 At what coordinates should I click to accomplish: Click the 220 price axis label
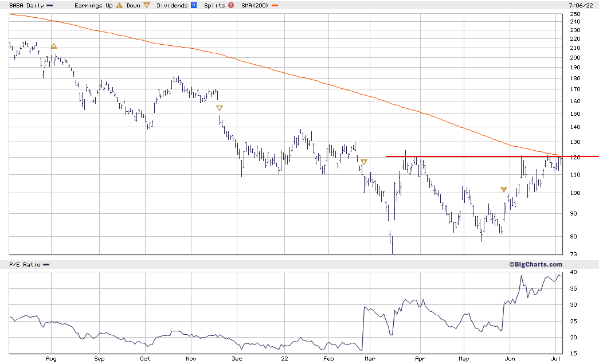pos(575,39)
